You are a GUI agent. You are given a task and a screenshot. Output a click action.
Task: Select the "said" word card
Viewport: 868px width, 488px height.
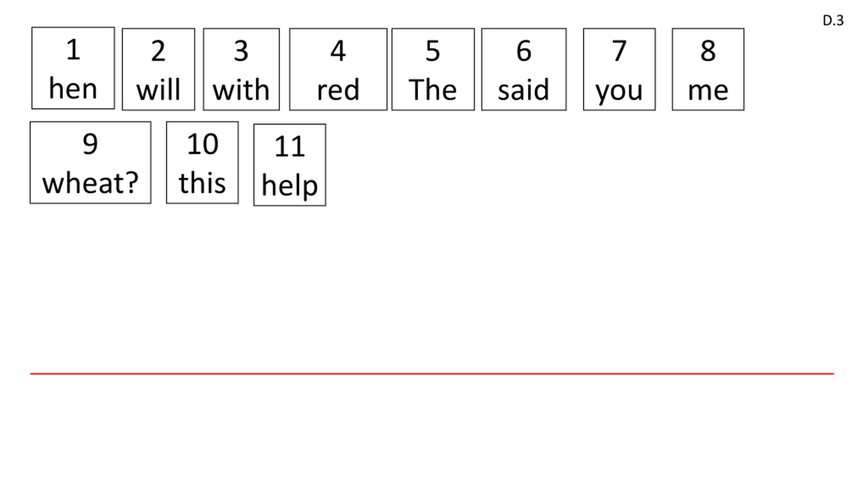pyautogui.click(x=524, y=69)
